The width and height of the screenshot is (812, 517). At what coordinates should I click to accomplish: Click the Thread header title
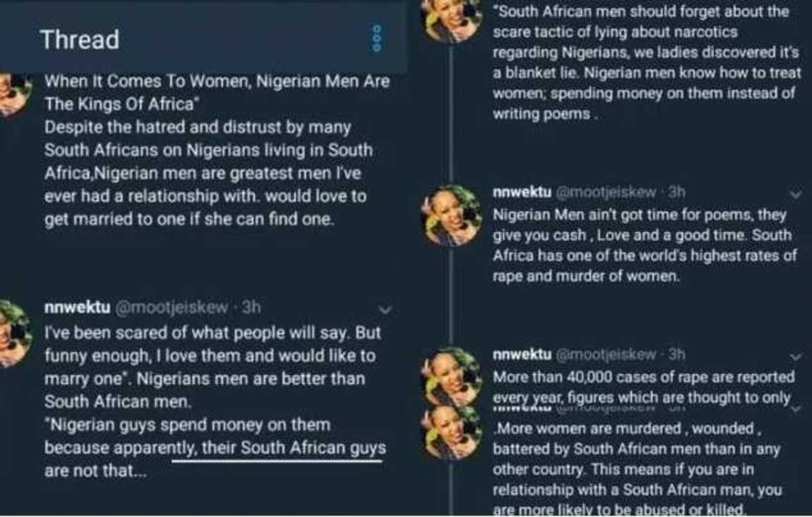(x=79, y=39)
